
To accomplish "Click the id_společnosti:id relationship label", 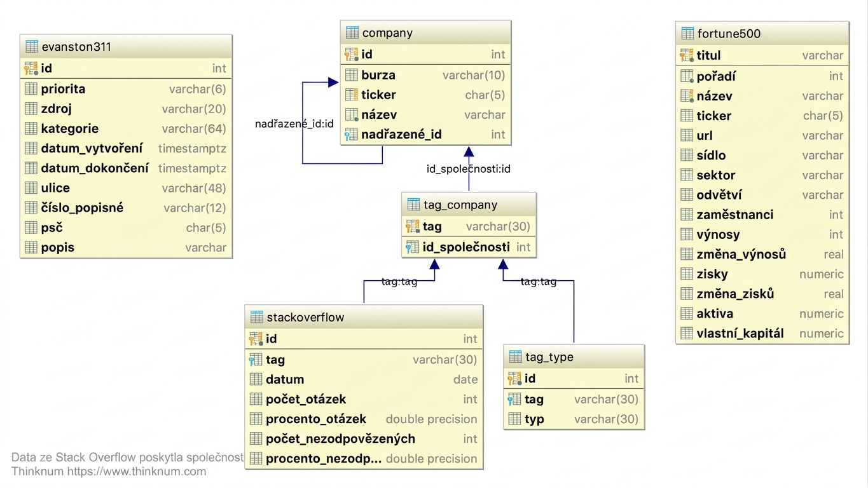I will point(469,169).
